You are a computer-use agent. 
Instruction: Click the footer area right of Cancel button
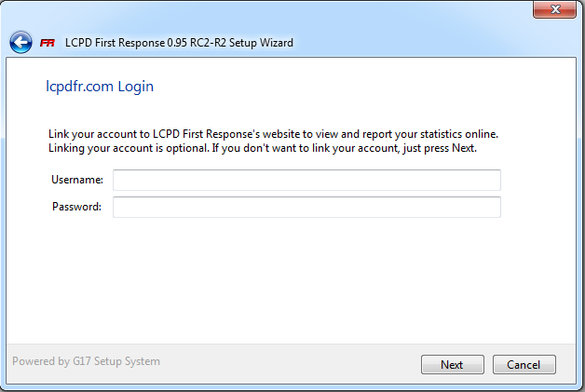pyautogui.click(x=566, y=364)
